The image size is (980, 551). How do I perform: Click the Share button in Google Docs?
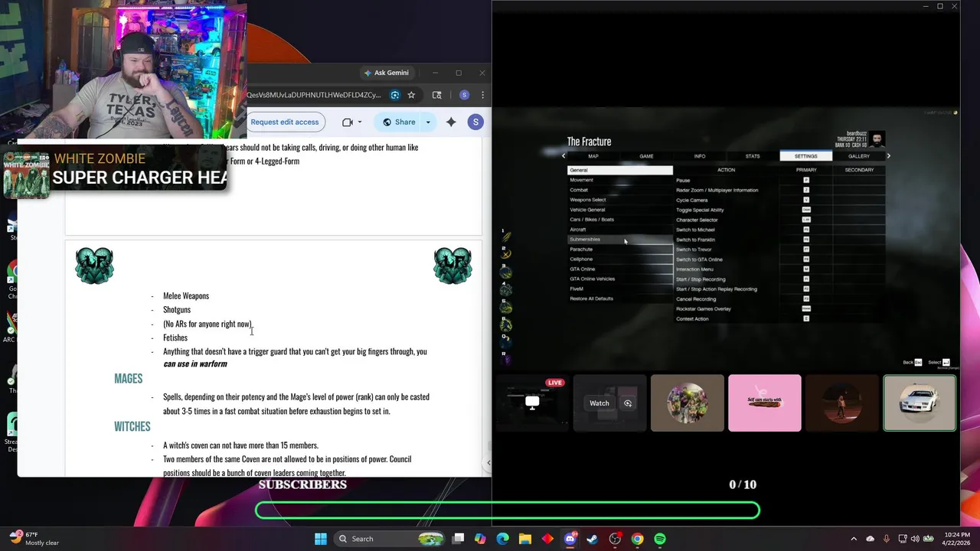point(399,122)
